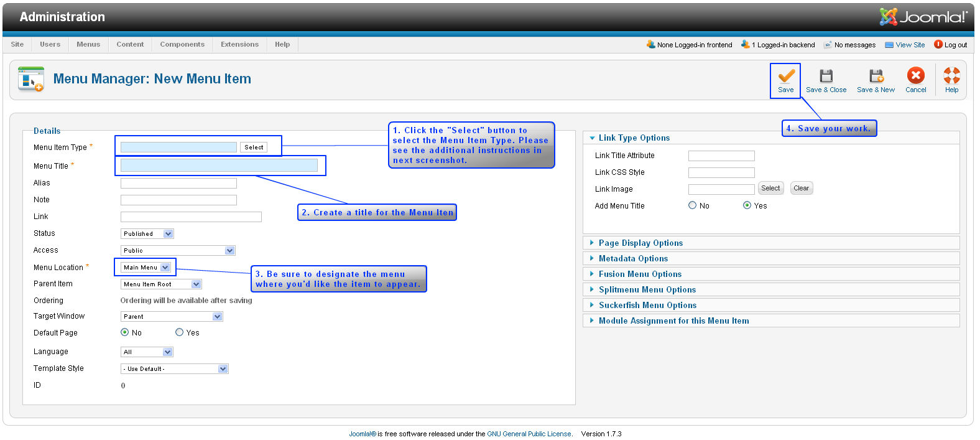Click the Clear button for Link Image
Screen dimensions: 980x440
(801, 188)
